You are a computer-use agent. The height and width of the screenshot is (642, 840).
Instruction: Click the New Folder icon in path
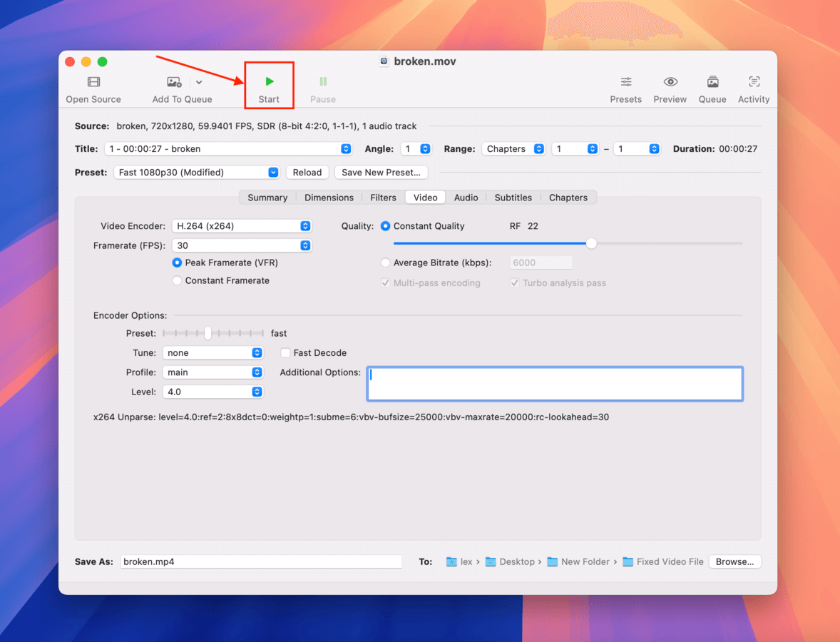553,561
